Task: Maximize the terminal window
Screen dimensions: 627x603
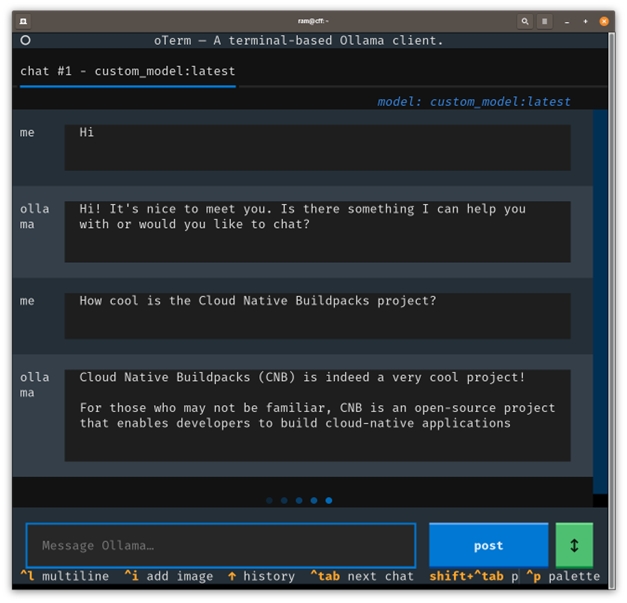Action: (585, 22)
